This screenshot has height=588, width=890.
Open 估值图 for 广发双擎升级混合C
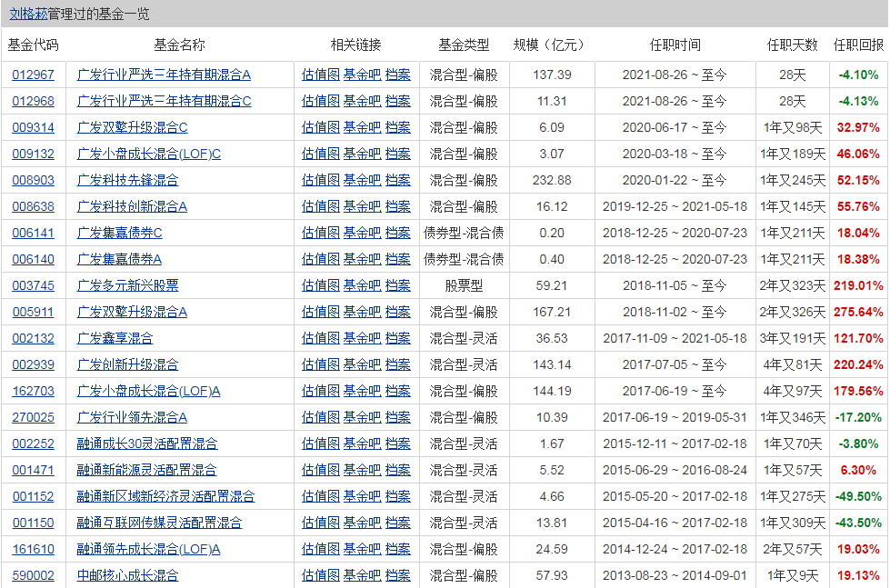click(320, 127)
